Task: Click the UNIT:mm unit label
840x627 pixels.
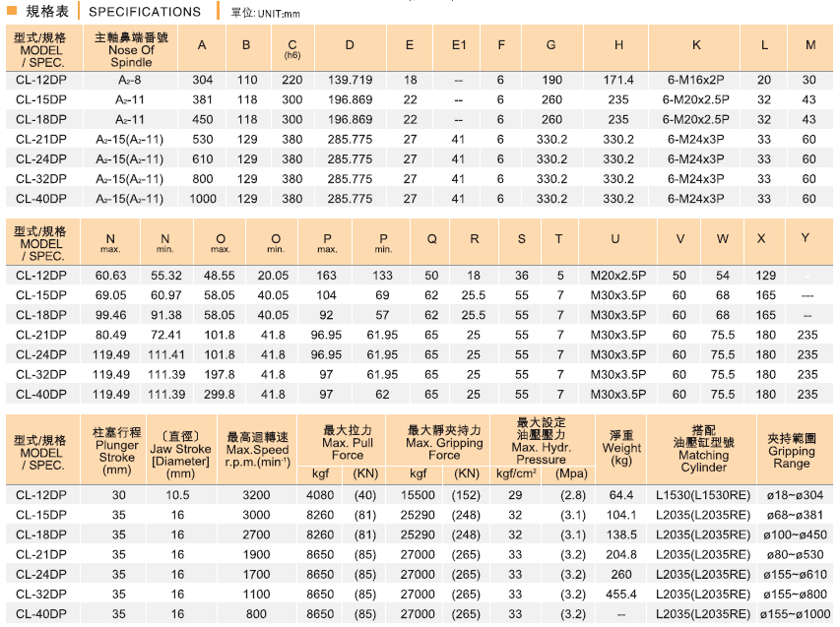Action: pos(265,14)
